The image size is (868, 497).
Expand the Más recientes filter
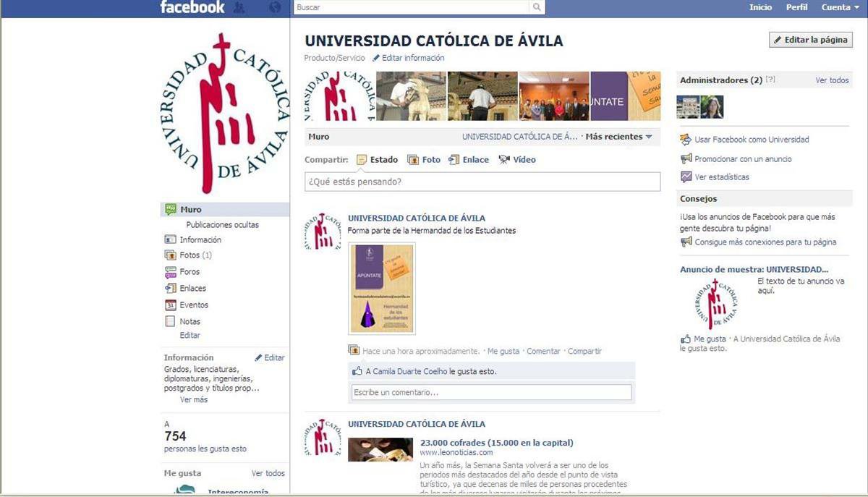tap(618, 137)
